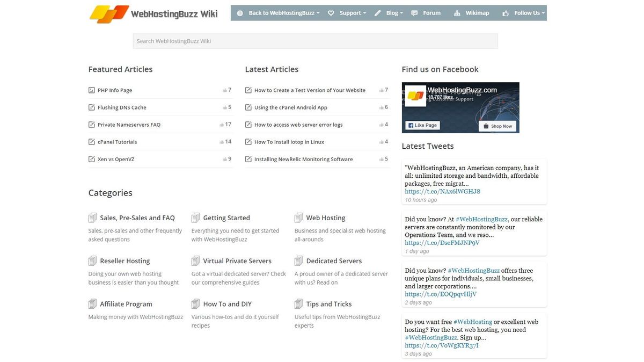Click the Facebook Like Page button
Screen dimensions: 644x362
(422, 125)
